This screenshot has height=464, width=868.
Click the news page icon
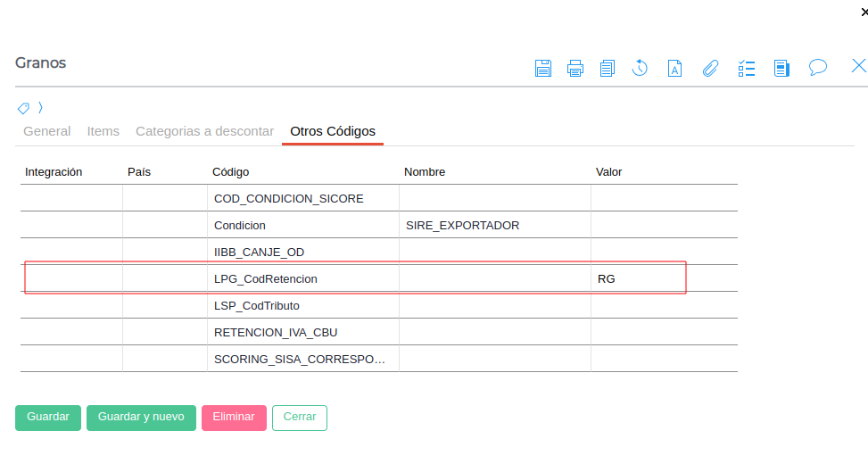pos(781,68)
